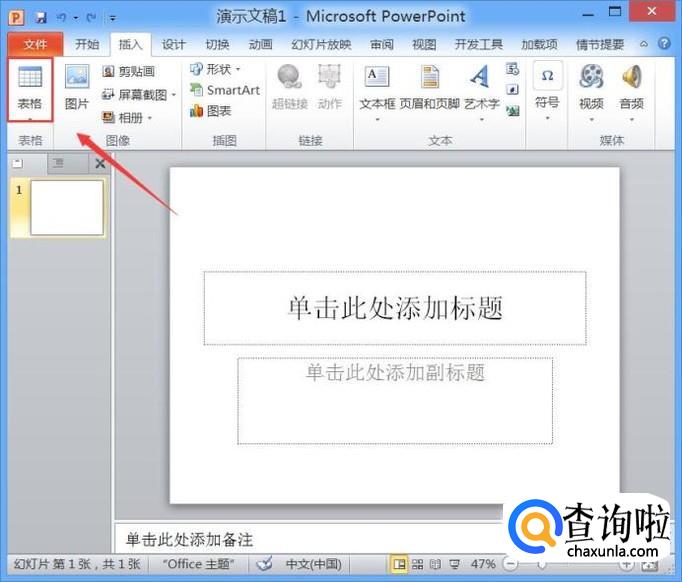Select slide 1 thumbnail
This screenshot has width=682, height=582.
click(x=66, y=207)
